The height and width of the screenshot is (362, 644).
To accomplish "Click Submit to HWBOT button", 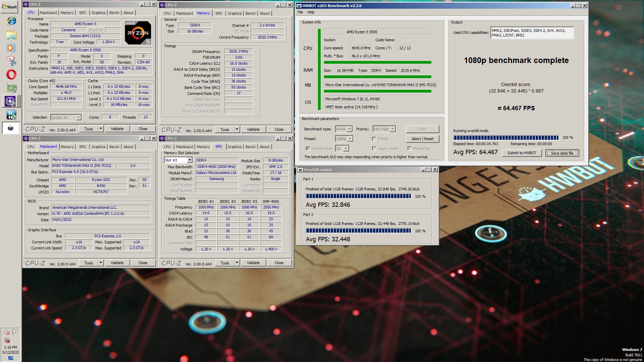I will (522, 153).
